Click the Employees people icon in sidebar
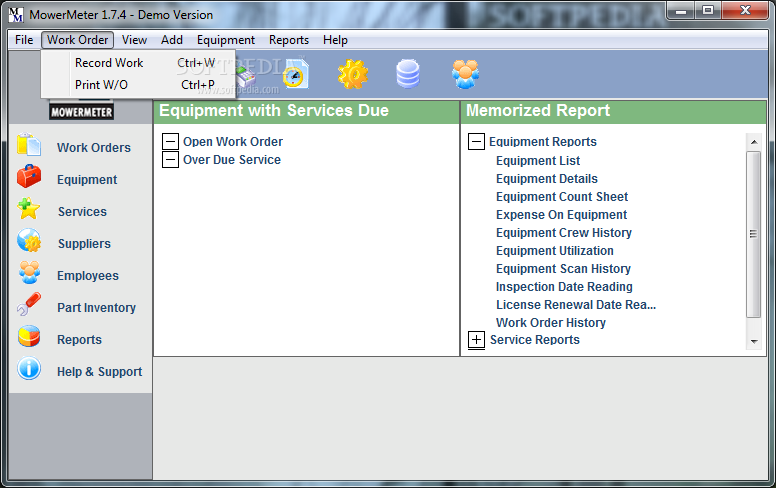The height and width of the screenshot is (488, 776). coord(29,273)
